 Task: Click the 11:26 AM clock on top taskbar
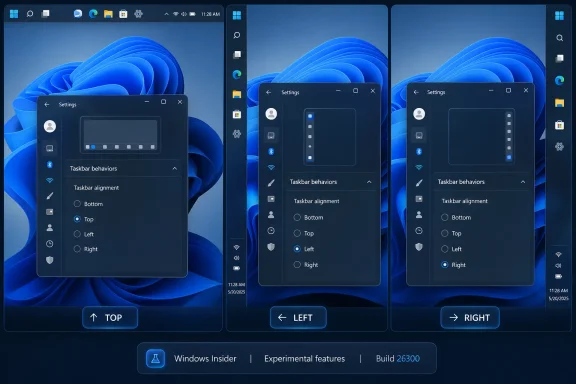pos(210,14)
